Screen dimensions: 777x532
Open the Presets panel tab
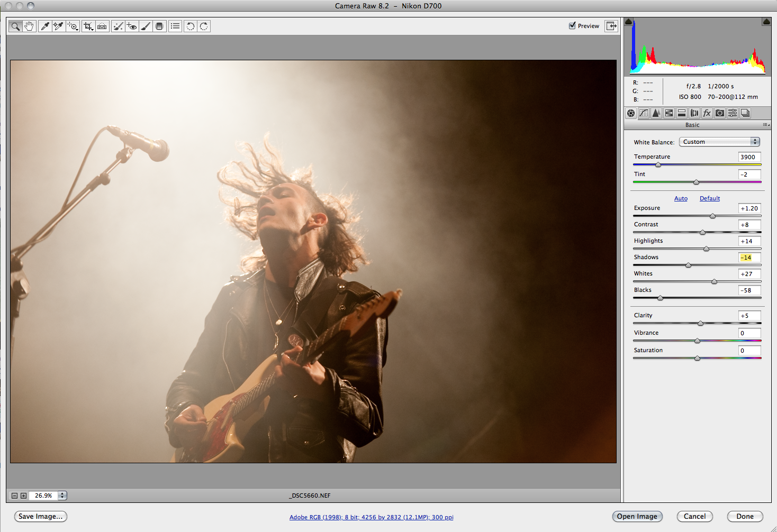point(733,113)
